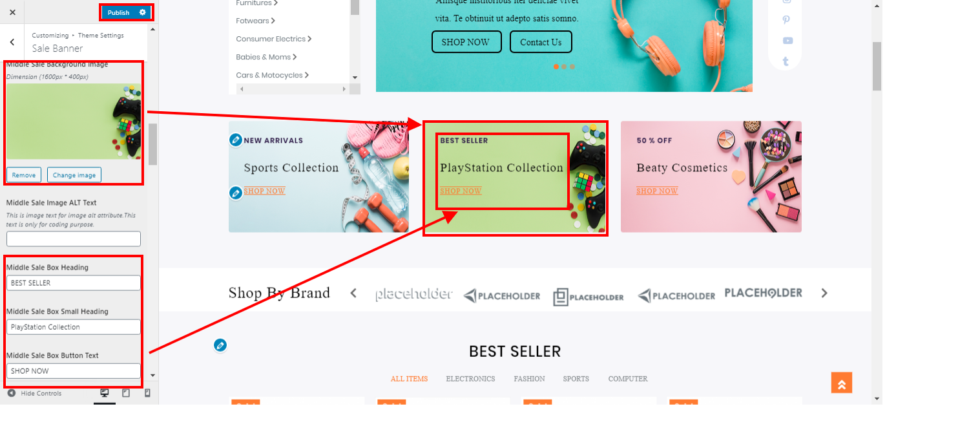Click edit pencil next to New Arrivals
The height and width of the screenshot is (437, 980).
coord(236,140)
